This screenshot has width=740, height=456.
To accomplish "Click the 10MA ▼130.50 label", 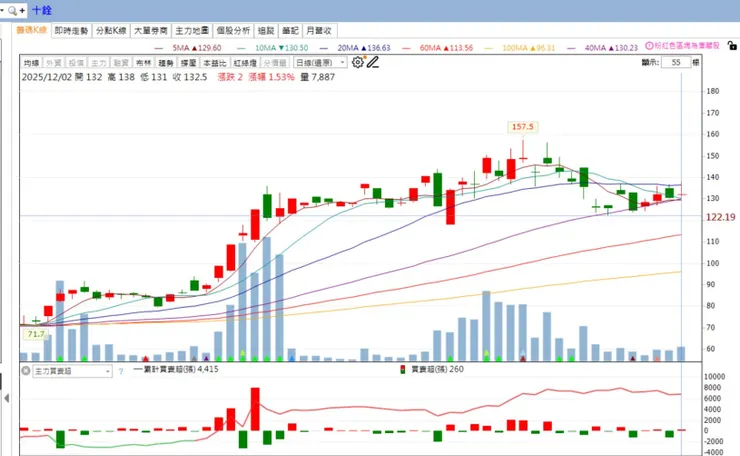I will point(282,48).
